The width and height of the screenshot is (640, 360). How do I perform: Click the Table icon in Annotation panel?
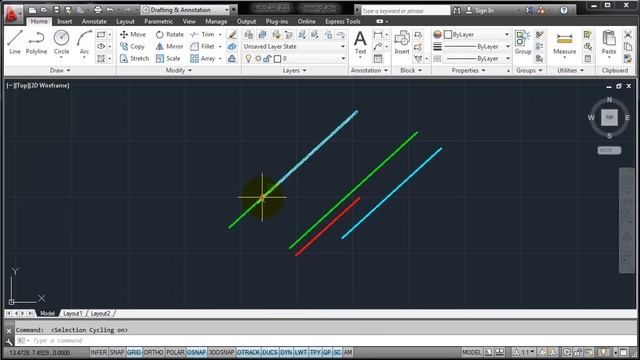378,59
